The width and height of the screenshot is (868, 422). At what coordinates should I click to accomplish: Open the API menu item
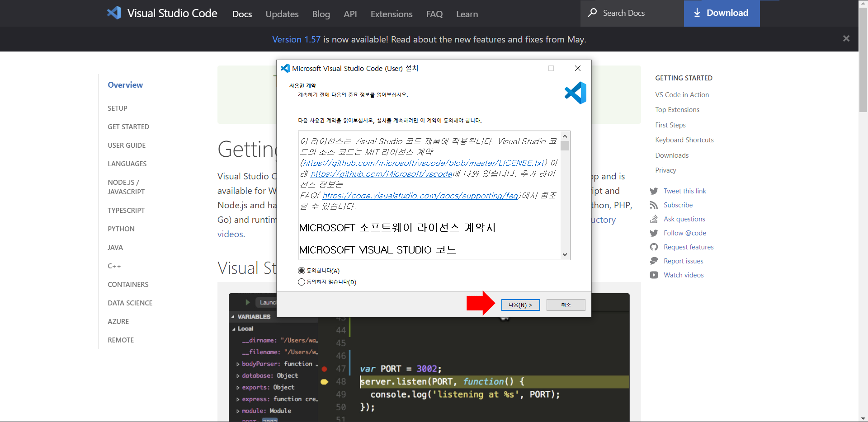350,14
